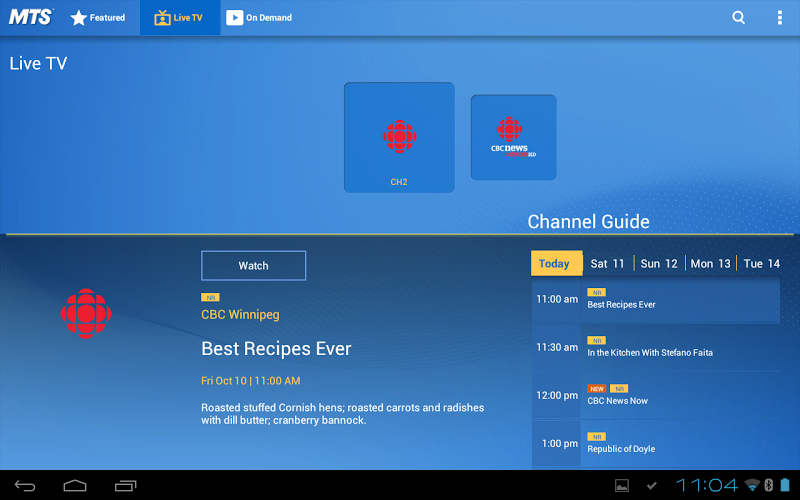Viewport: 800px width, 500px height.
Task: Tap the MTS logo
Action: (x=31, y=17)
